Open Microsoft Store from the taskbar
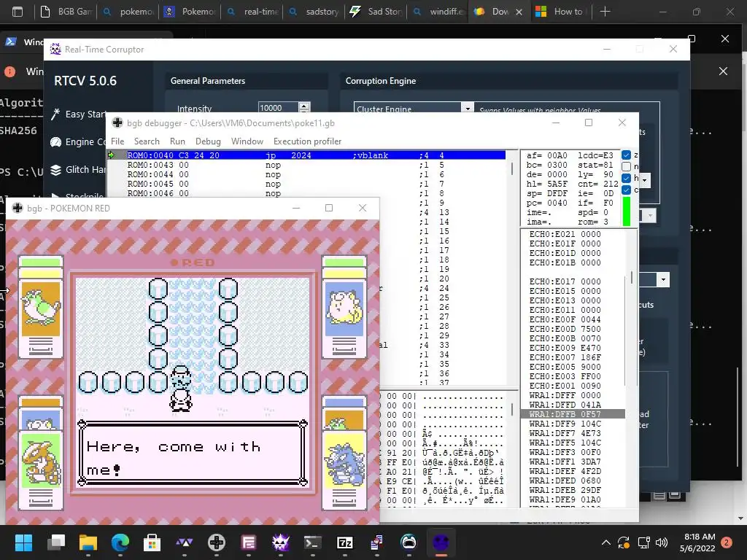The width and height of the screenshot is (747, 560). (x=152, y=542)
